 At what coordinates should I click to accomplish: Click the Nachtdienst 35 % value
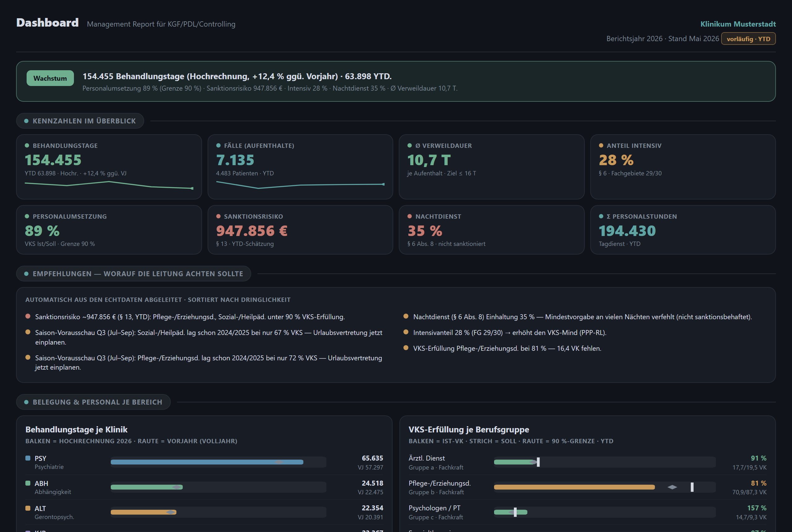coord(425,231)
